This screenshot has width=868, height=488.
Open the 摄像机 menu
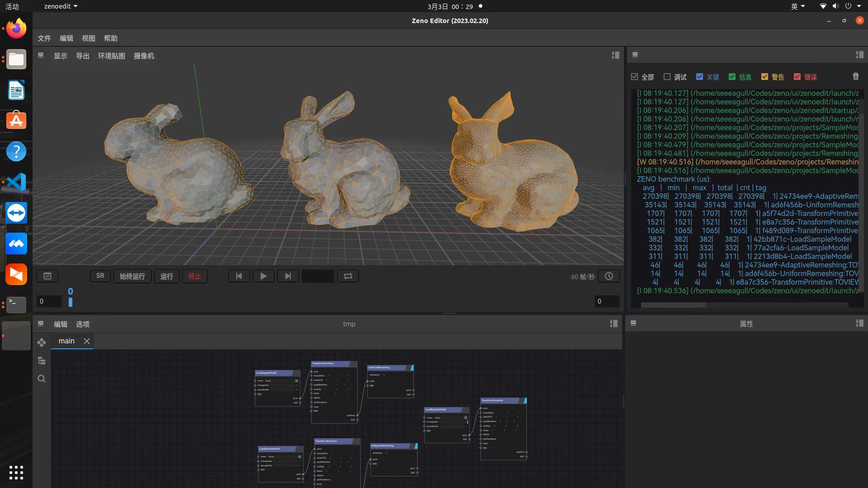(x=144, y=56)
